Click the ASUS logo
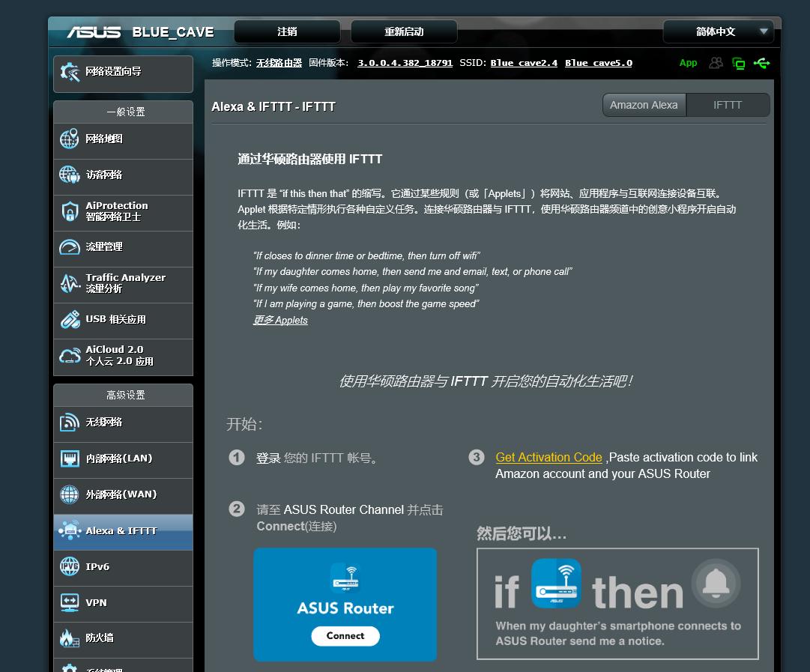Image resolution: width=810 pixels, height=672 pixels. point(94,32)
